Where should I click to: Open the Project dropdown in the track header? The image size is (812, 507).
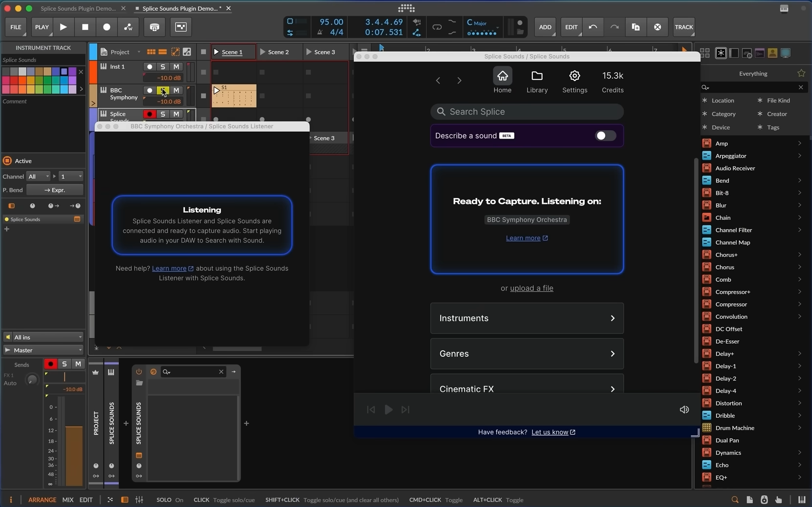click(139, 52)
